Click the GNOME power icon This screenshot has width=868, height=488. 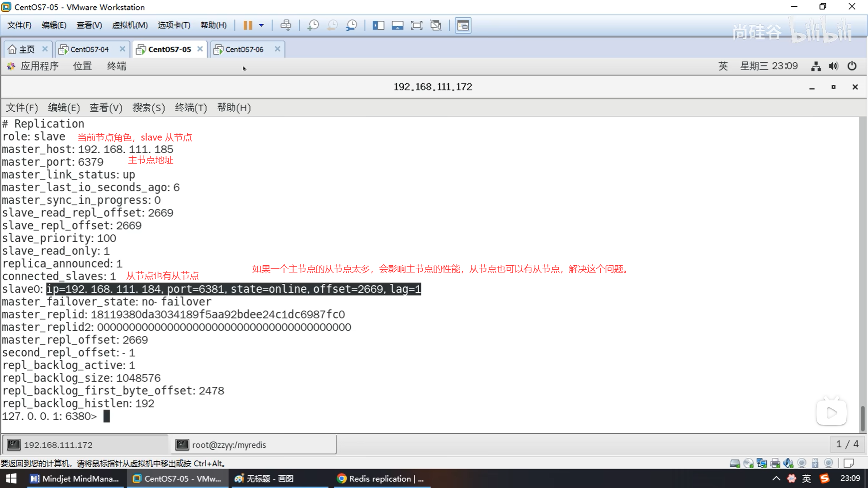coord(852,66)
